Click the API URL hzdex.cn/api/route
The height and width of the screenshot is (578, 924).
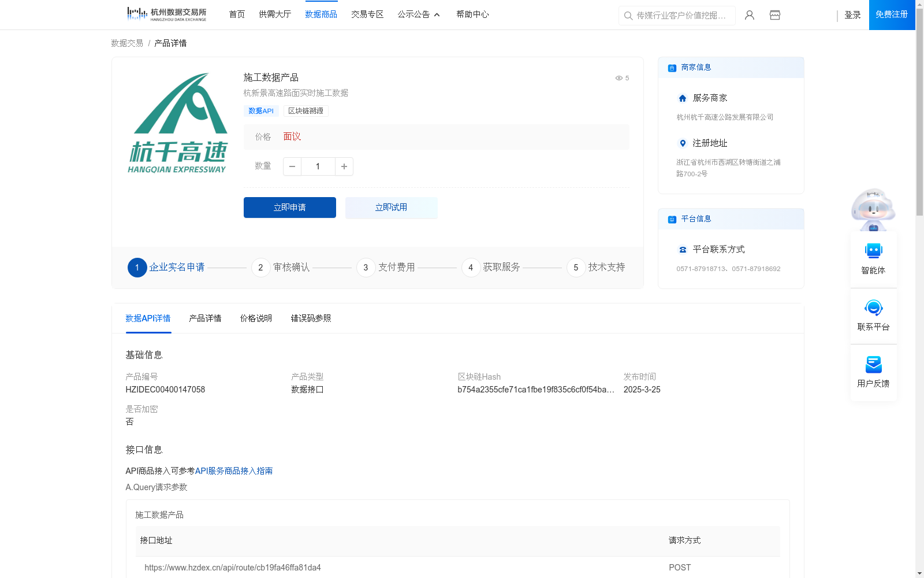coord(233,568)
